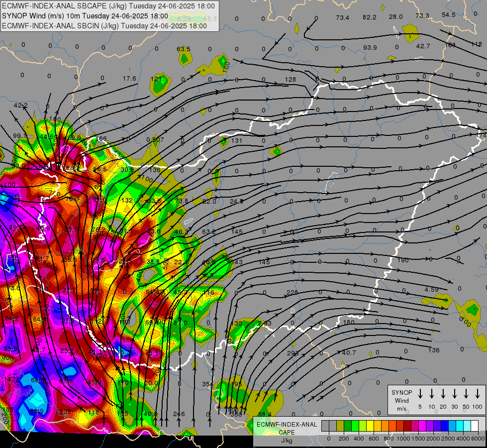
Task: Pick the sky blue CAPE legend swatch
Action: coord(452,426)
